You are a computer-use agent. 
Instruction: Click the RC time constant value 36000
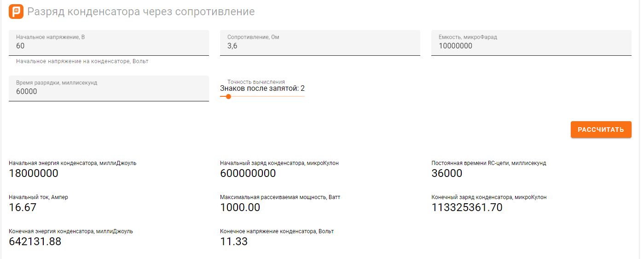coord(447,173)
